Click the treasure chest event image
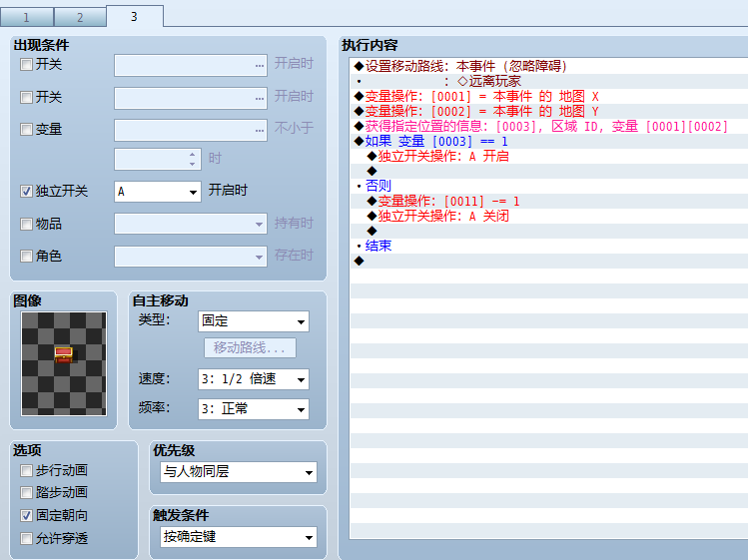 64,363
